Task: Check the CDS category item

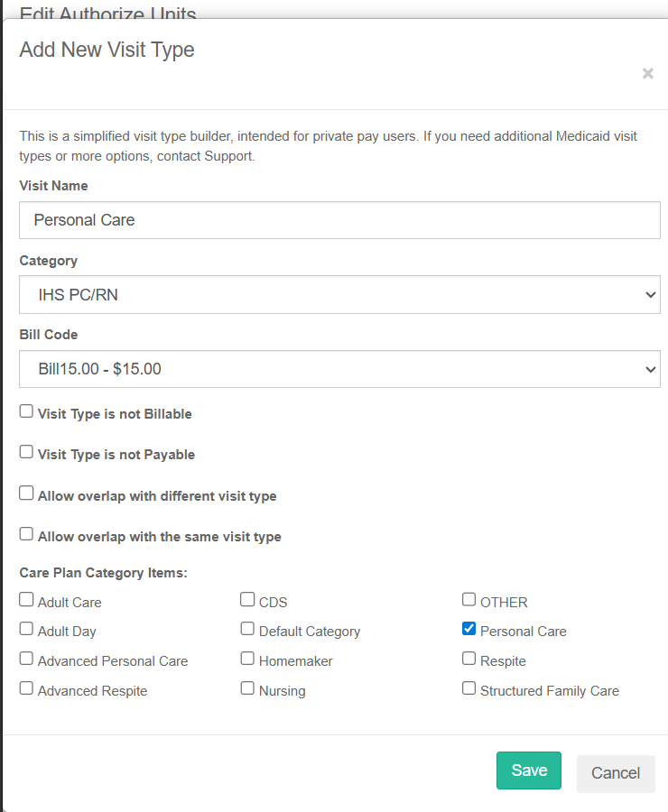Action: (x=247, y=600)
